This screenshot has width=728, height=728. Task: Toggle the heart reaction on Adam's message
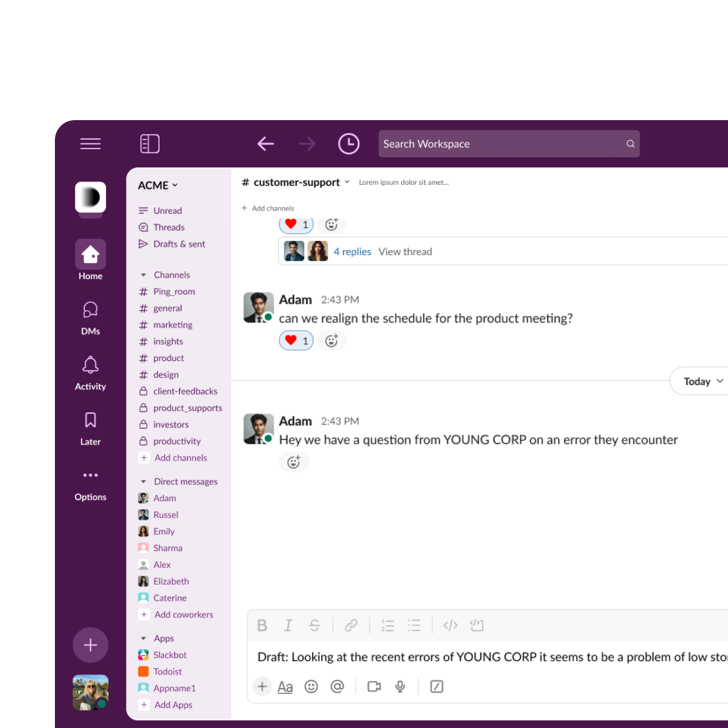[296, 340]
